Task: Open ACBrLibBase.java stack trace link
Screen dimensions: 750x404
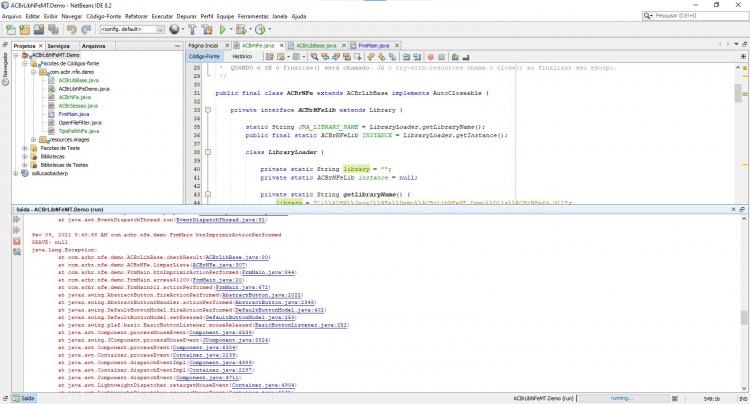Action: (237, 257)
